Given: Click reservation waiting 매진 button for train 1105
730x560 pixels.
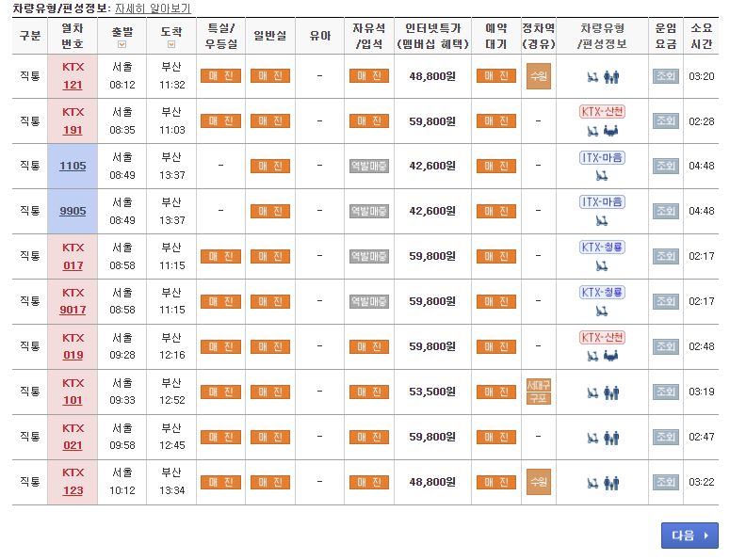Looking at the screenshot, I should (496, 166).
